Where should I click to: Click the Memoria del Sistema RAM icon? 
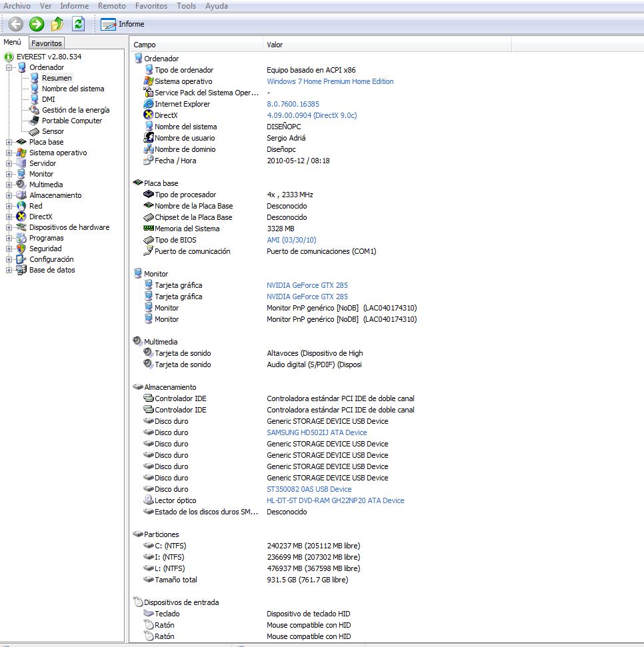click(x=148, y=228)
